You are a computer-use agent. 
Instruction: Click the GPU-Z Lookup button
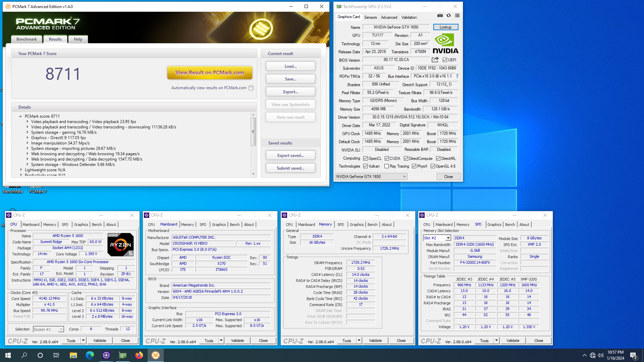tap(445, 27)
